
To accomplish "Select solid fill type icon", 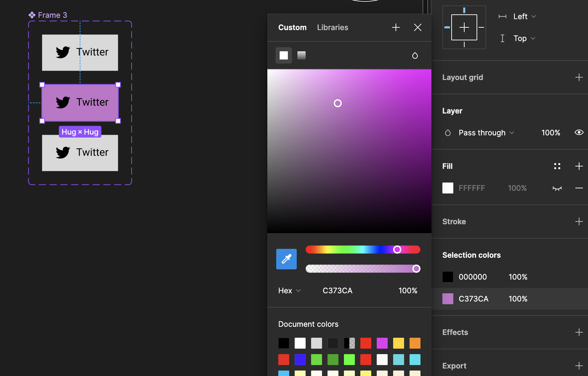I will [284, 55].
